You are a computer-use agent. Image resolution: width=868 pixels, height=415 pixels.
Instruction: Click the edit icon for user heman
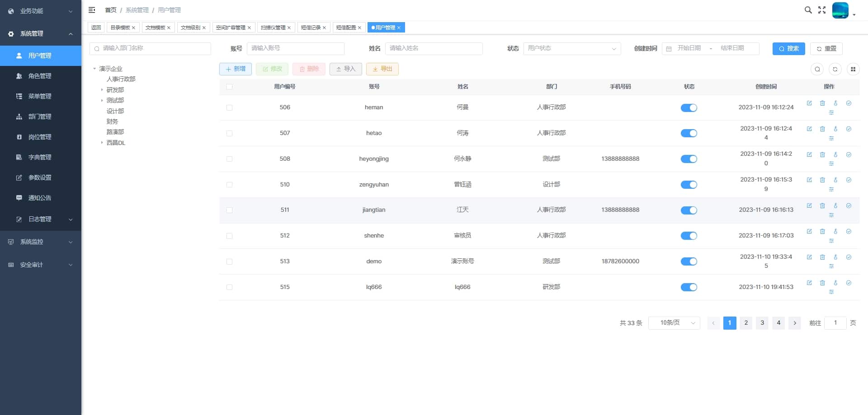pyautogui.click(x=809, y=103)
